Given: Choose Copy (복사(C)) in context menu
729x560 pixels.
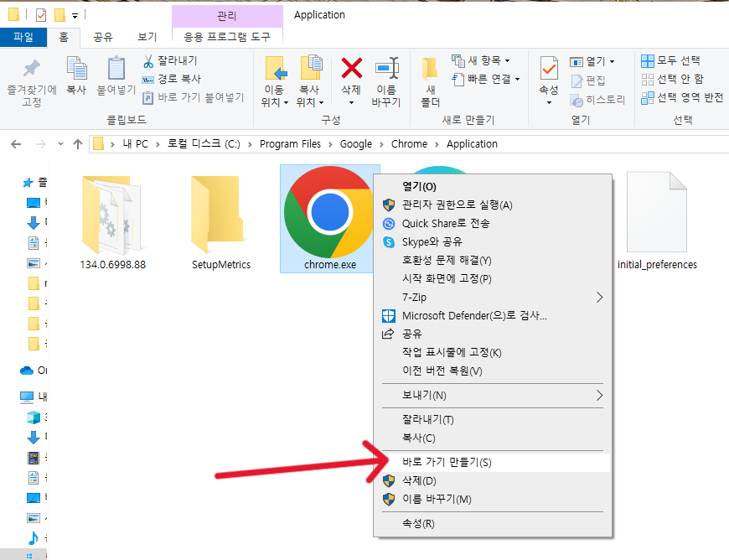Looking at the screenshot, I should [493, 438].
